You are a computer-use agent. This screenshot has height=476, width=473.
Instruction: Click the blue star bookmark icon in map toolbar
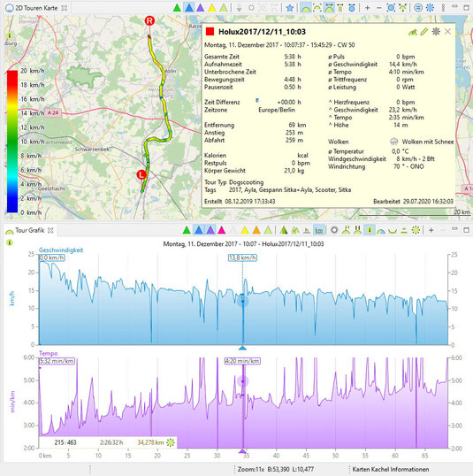[290, 8]
